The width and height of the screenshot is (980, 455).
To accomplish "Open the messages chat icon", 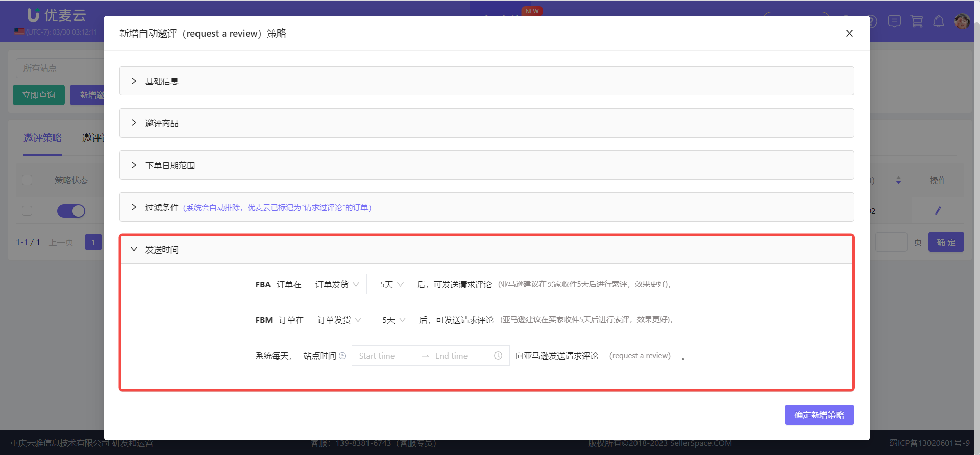I will pos(894,21).
